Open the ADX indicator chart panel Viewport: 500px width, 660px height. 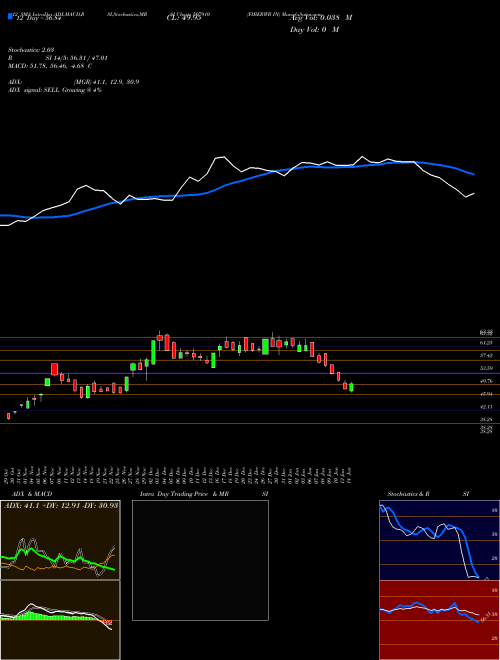(x=60, y=540)
